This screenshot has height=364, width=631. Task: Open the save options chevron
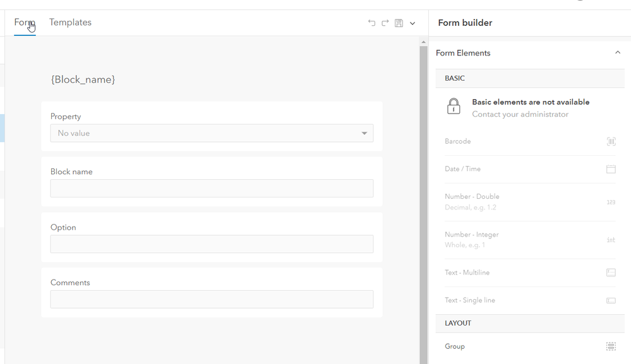(x=412, y=23)
